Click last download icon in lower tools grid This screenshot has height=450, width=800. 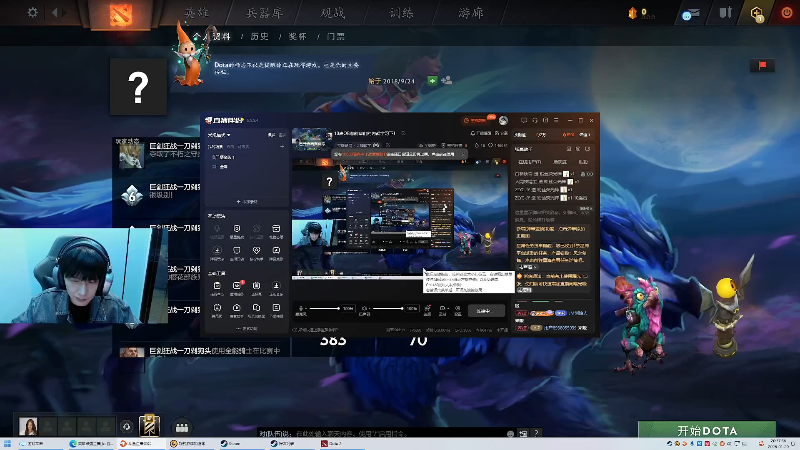pyautogui.click(x=276, y=288)
